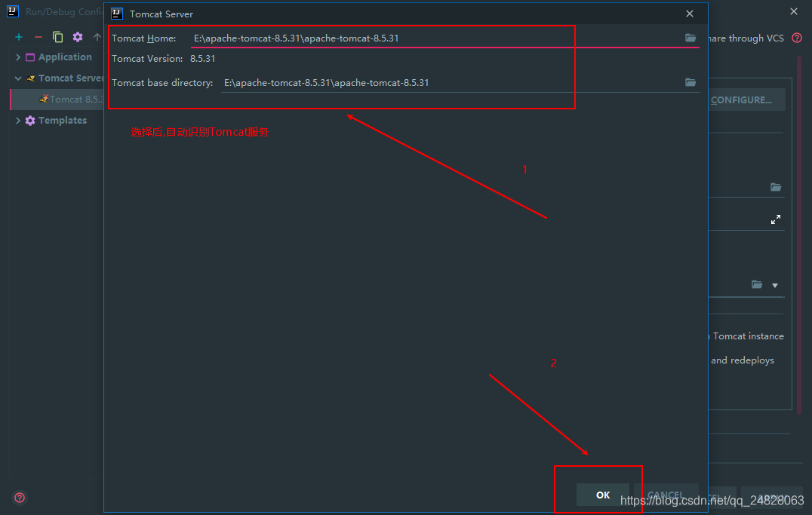Click the Tomcat Version value 8.5.31
812x515 pixels.
pyautogui.click(x=202, y=59)
